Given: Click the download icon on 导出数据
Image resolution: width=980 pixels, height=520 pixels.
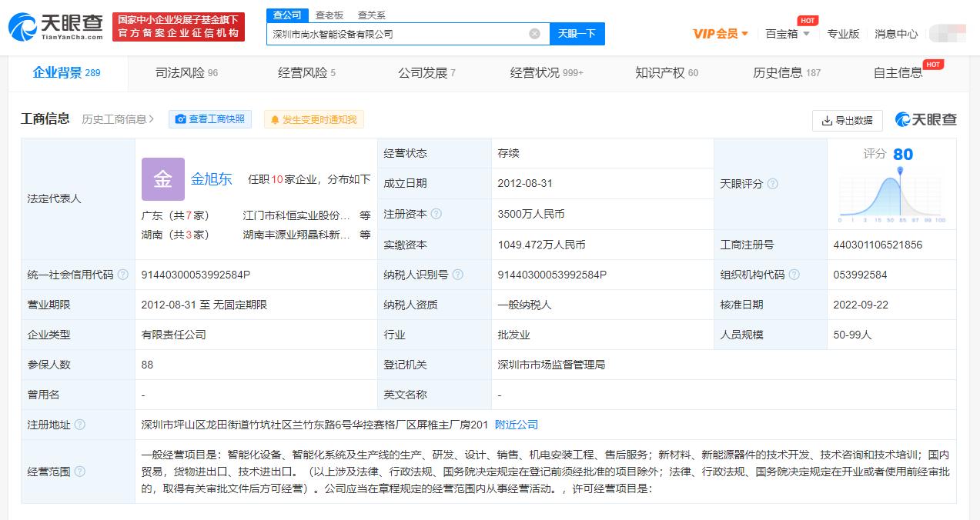Looking at the screenshot, I should click(827, 121).
